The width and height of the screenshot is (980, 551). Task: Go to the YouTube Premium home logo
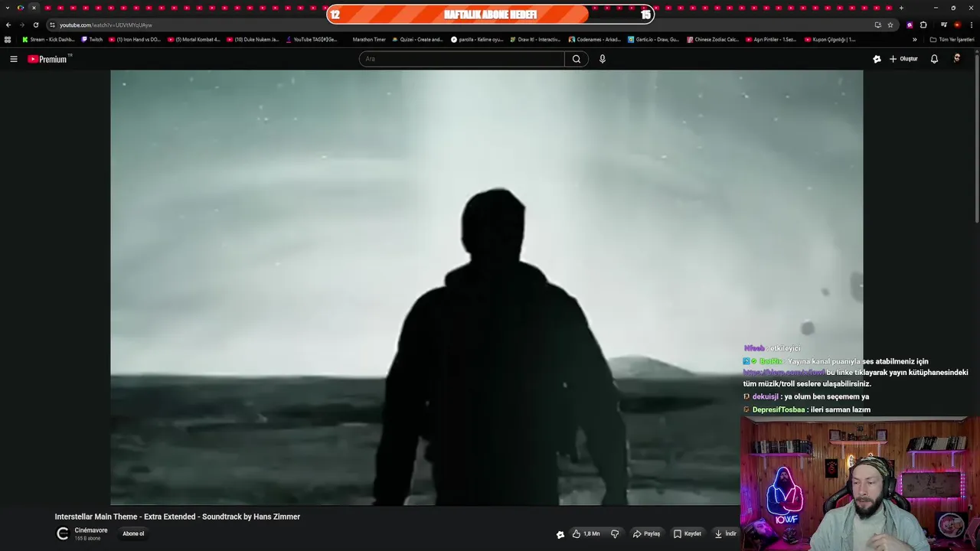[x=49, y=59]
